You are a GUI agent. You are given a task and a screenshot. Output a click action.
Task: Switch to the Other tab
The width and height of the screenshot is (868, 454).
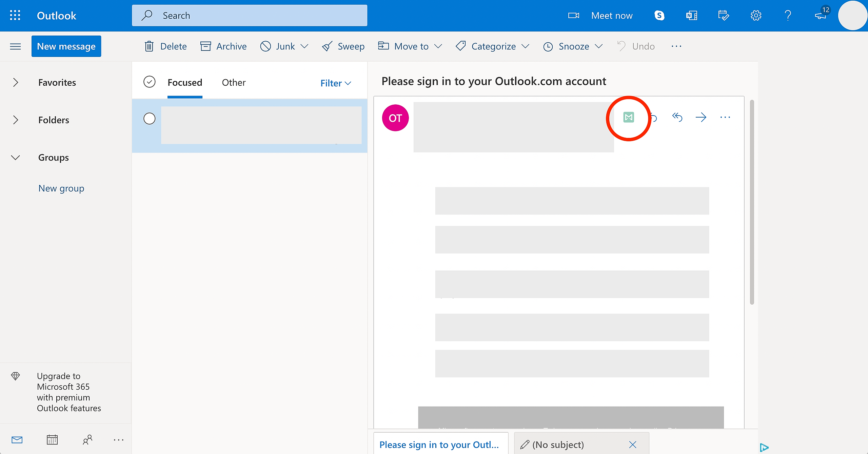[234, 83]
